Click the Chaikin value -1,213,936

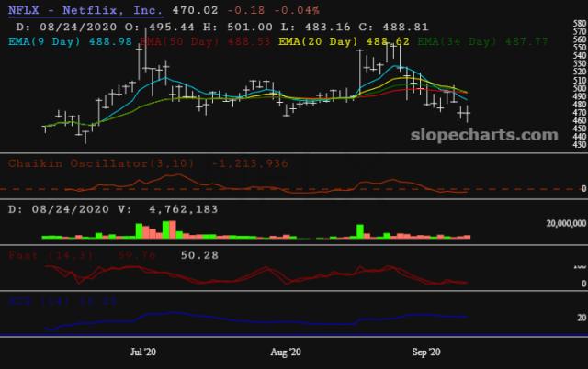click(250, 163)
